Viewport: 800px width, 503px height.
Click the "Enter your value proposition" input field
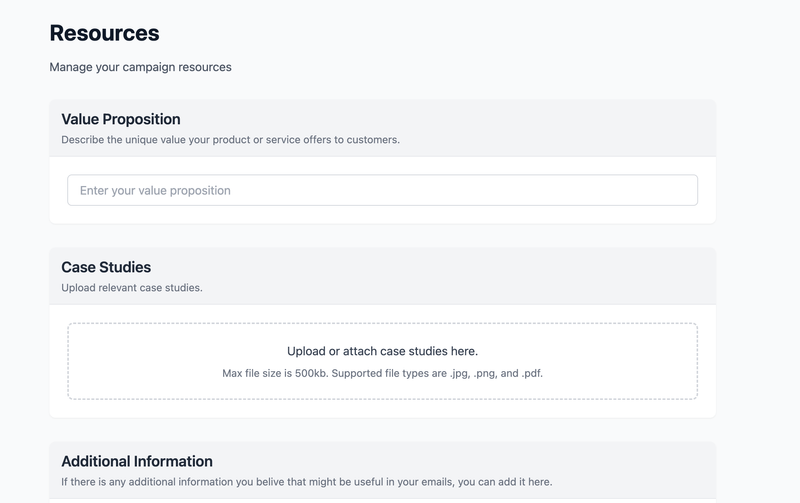[382, 190]
